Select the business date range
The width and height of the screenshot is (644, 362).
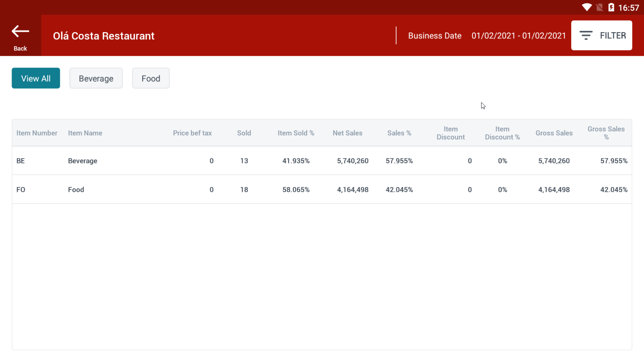[518, 36]
